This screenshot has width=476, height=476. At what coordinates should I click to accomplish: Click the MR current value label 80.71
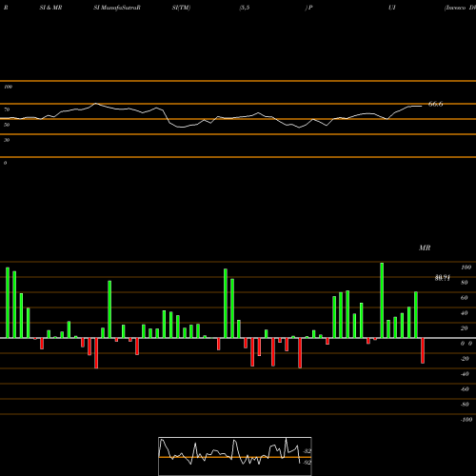[x=443, y=278]
